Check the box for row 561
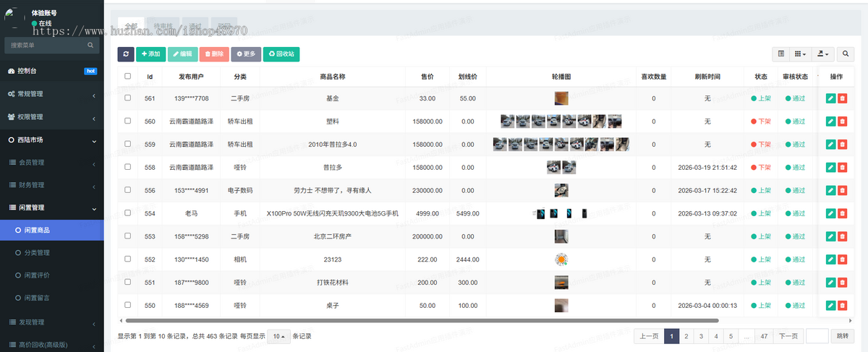868x352 pixels. pos(128,98)
